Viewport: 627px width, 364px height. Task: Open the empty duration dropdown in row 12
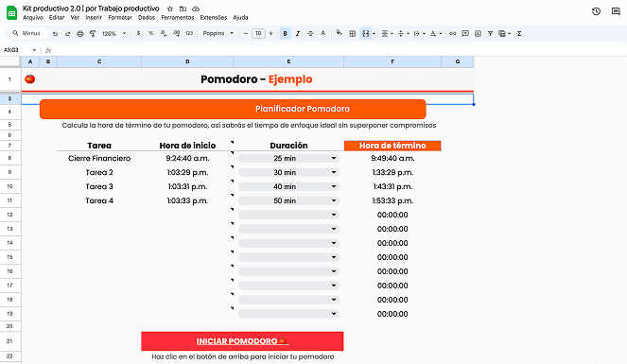point(288,215)
